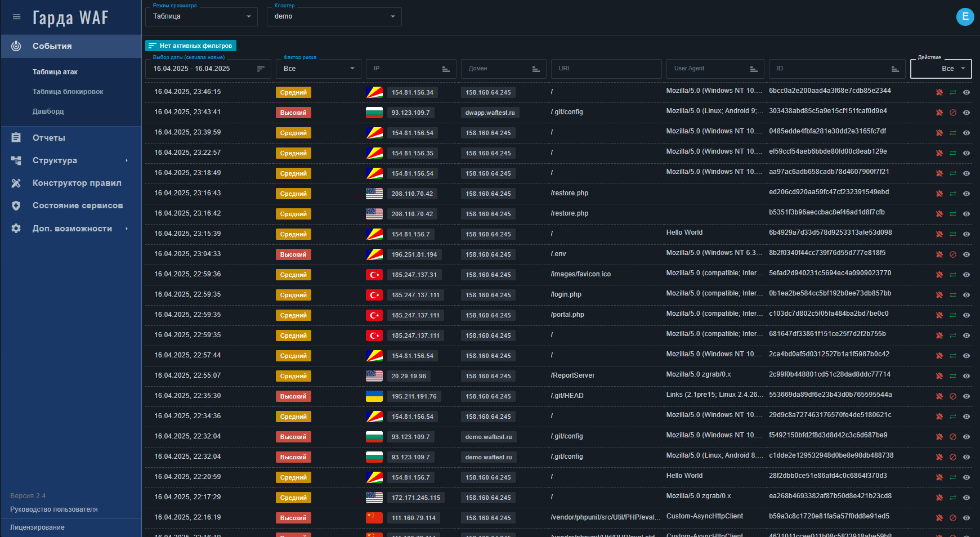Screen dimensions: 980x537
Task: Click the sort icon in the IP filter
Action: 446,69
